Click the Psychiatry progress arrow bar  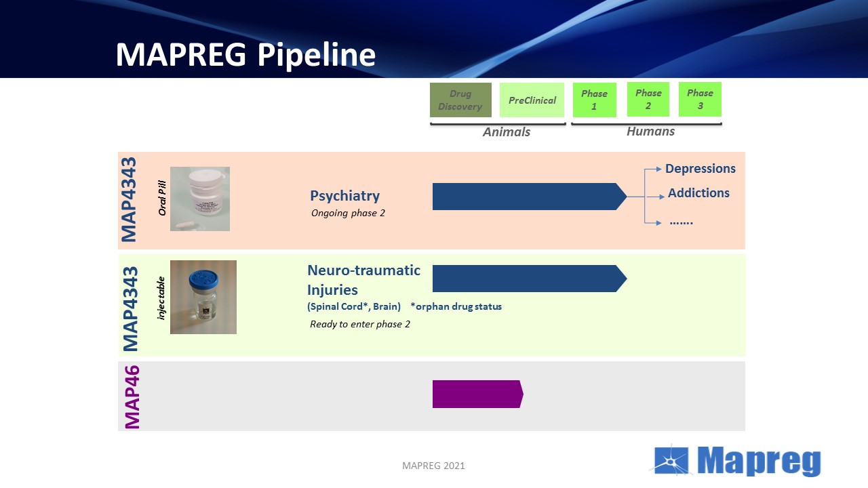(x=530, y=197)
